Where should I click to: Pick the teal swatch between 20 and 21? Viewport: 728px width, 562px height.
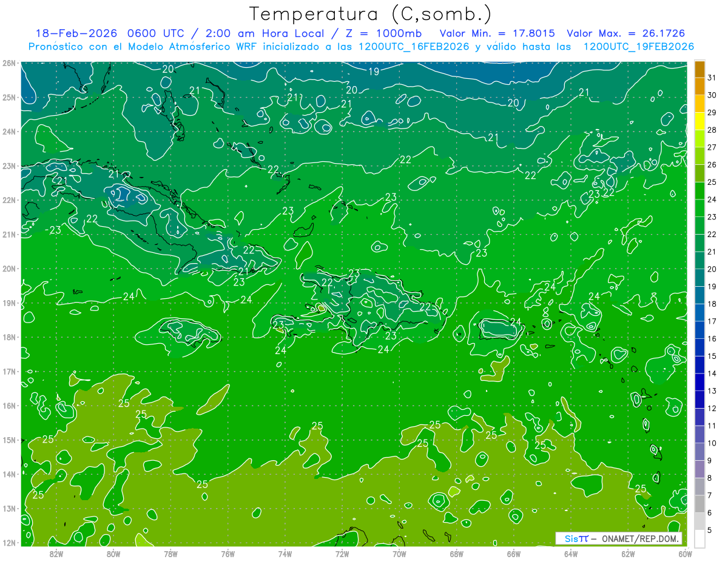pyautogui.click(x=699, y=261)
